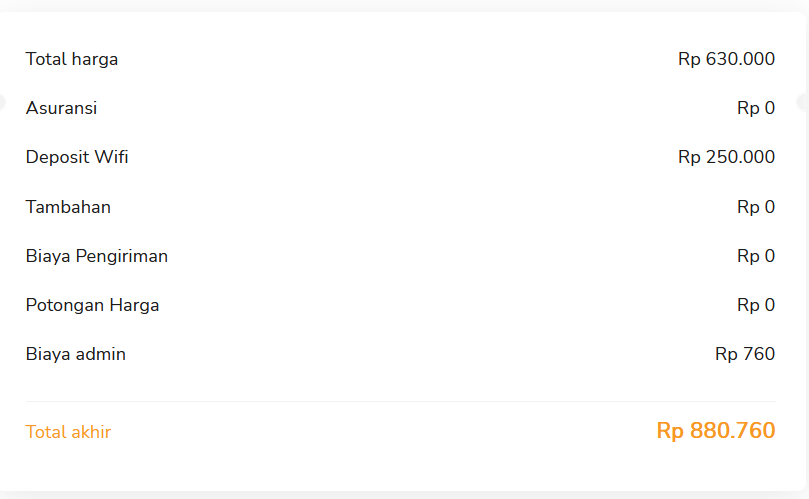Select the Biaya Pengiriman label
This screenshot has height=499, width=809.
coord(97,256)
